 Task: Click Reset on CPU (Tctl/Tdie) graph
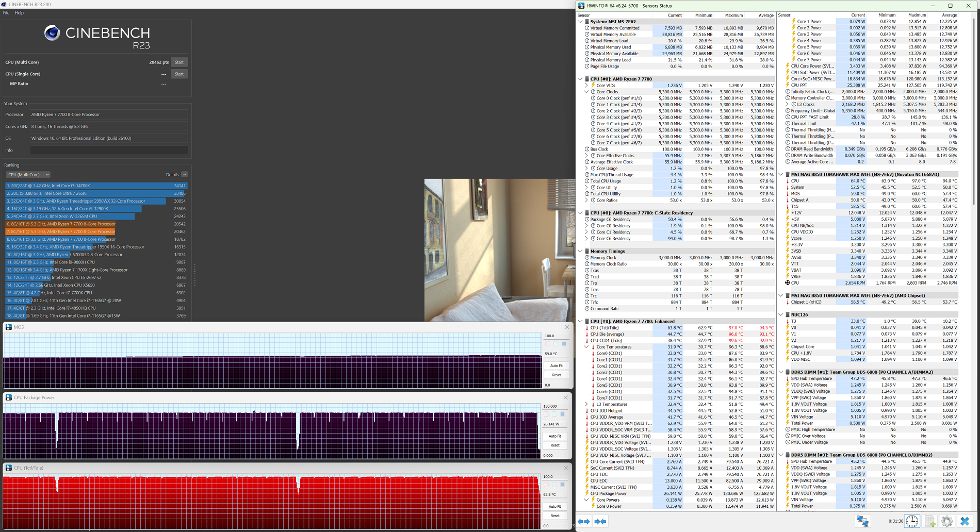click(555, 516)
